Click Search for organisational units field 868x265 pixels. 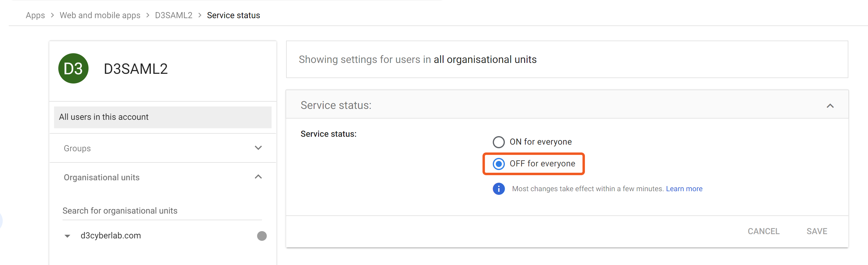click(x=162, y=211)
